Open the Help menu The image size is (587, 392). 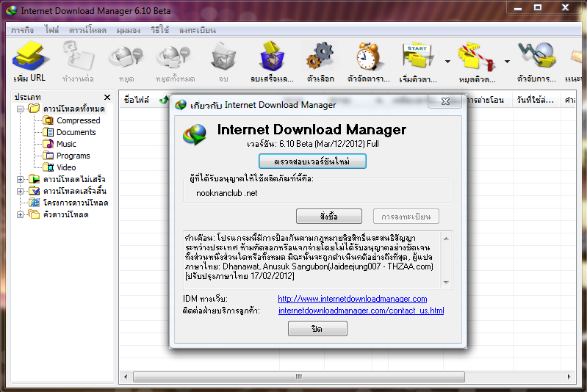[x=160, y=30]
